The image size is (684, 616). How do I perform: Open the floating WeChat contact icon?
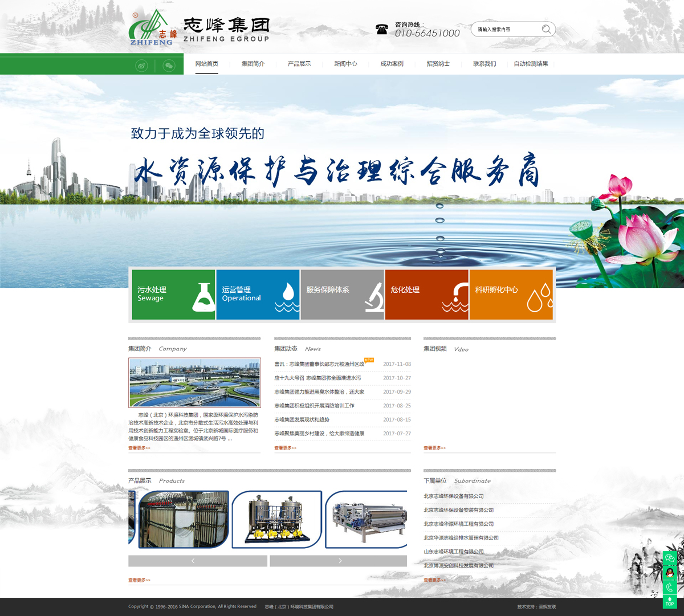(670, 558)
